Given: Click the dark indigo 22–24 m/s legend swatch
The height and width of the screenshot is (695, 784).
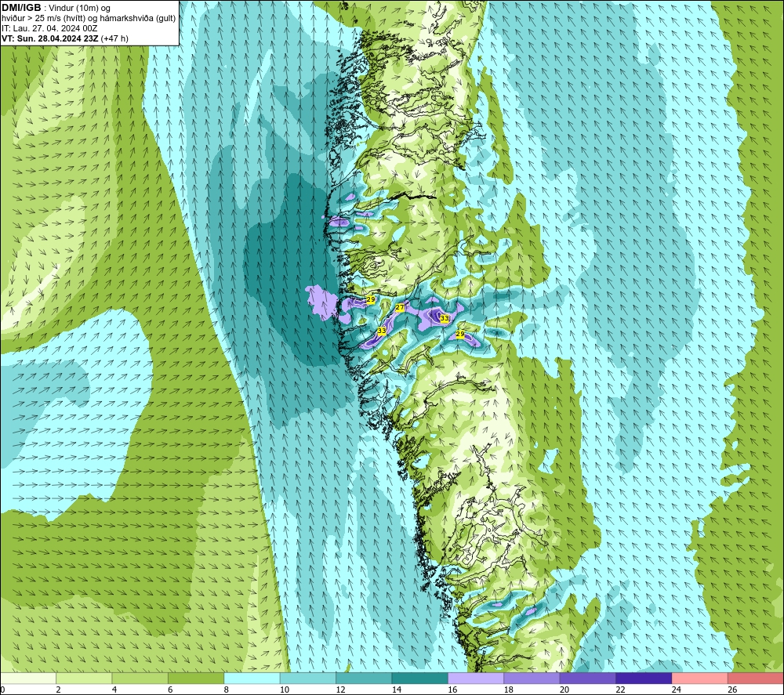Looking at the screenshot, I should [x=644, y=678].
